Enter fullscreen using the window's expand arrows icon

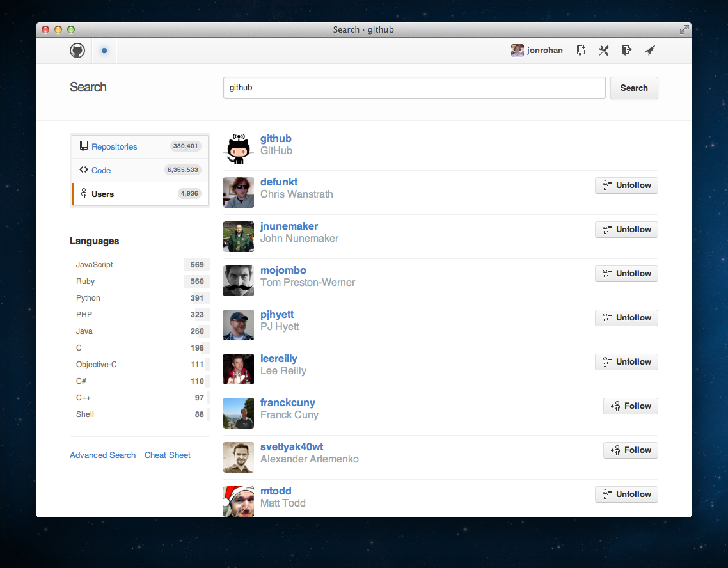(684, 29)
